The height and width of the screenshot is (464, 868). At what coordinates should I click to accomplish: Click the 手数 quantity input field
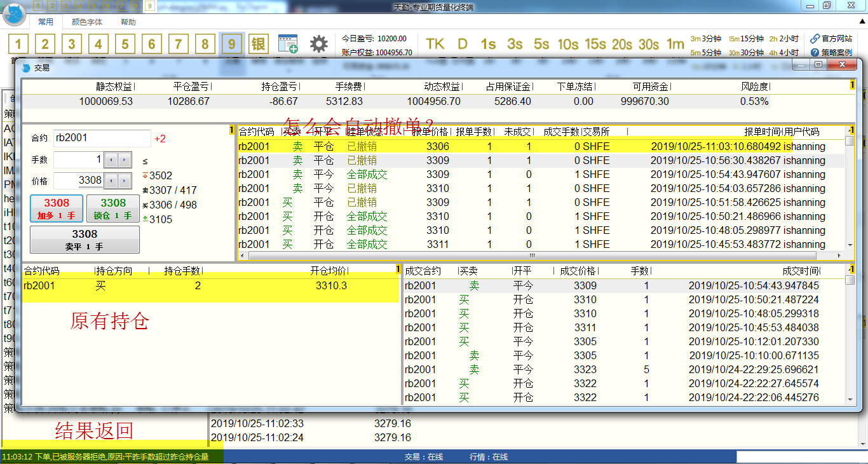(x=78, y=160)
